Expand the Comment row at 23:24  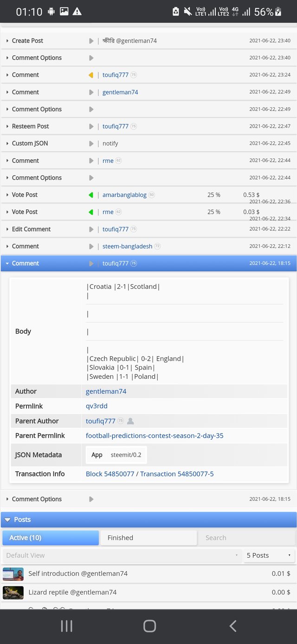point(148,75)
